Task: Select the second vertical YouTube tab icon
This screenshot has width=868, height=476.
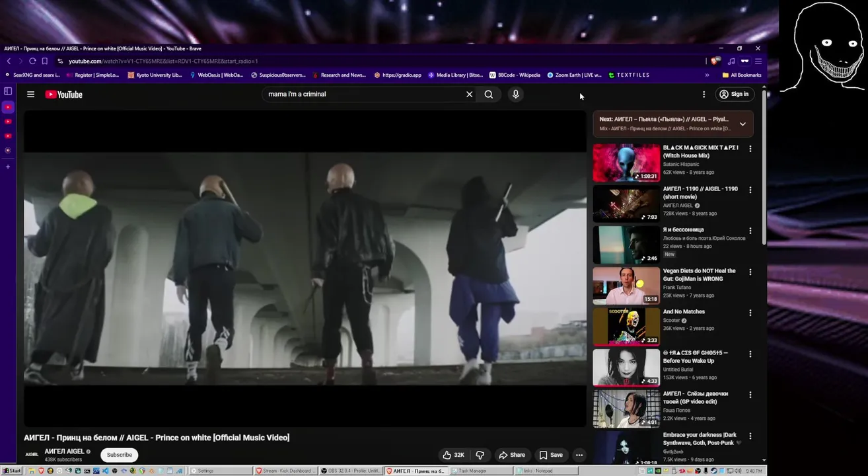Action: [8, 122]
